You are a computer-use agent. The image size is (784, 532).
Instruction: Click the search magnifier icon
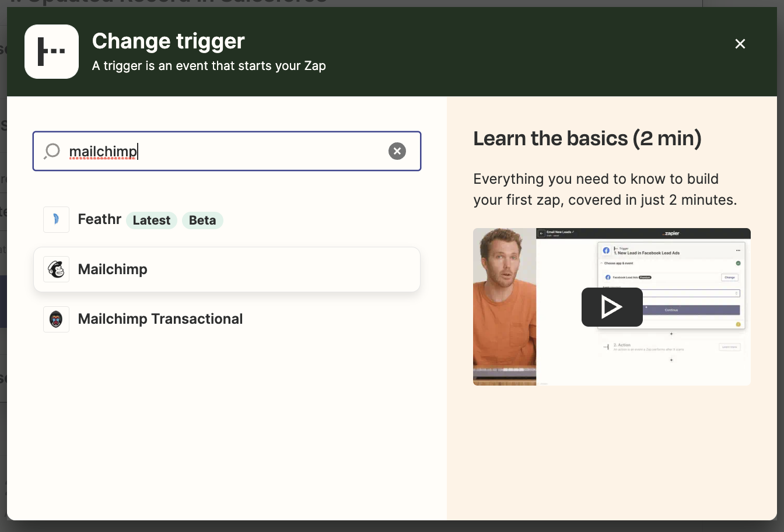pyautogui.click(x=52, y=151)
